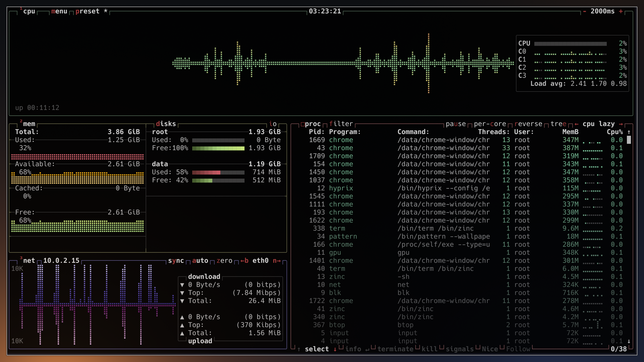Toggle per-core CPU usage
Viewport: 644px width, 362px height.
tap(490, 124)
